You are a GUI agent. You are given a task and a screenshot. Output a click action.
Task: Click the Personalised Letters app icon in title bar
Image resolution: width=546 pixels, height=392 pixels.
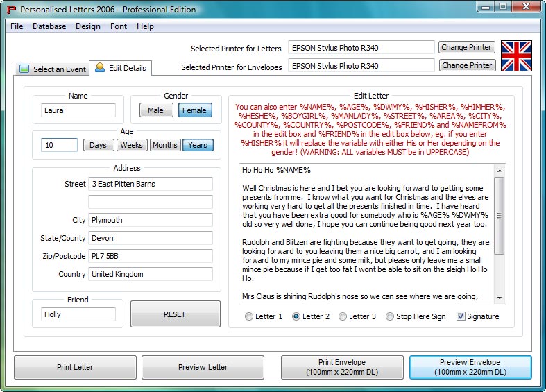pos(12,10)
